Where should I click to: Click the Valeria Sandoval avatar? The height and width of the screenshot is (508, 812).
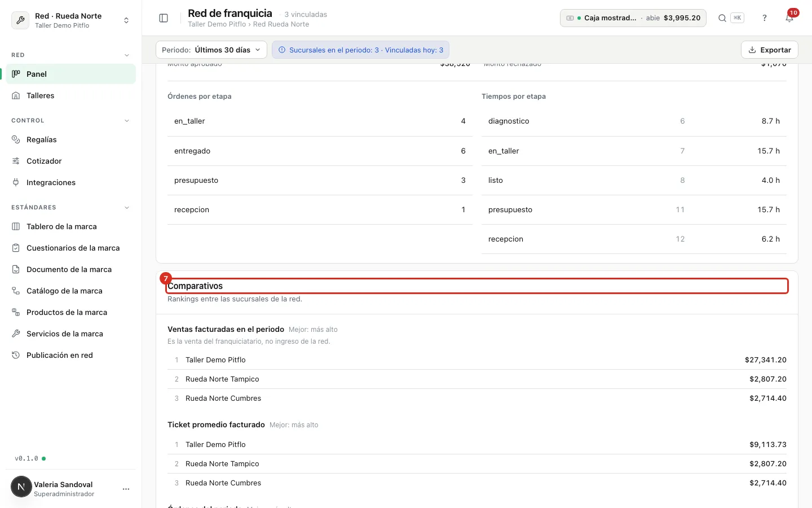21,487
